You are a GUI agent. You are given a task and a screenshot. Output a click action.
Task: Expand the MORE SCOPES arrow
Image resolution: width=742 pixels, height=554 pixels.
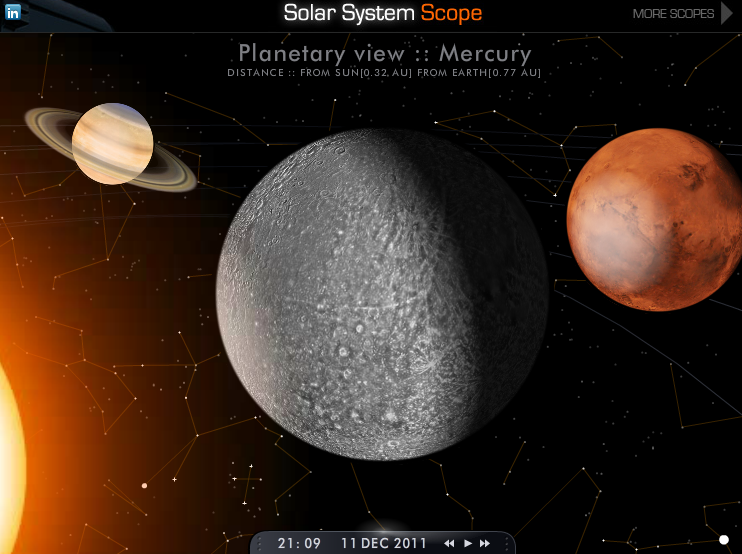[727, 13]
